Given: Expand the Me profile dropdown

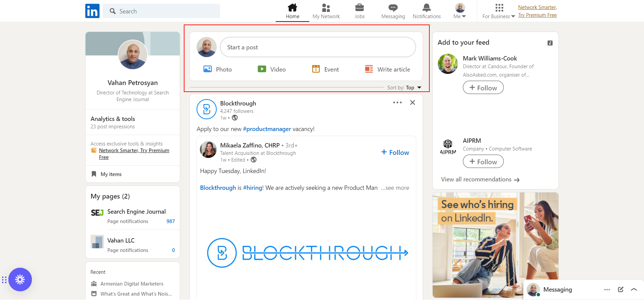Looking at the screenshot, I should point(460,11).
